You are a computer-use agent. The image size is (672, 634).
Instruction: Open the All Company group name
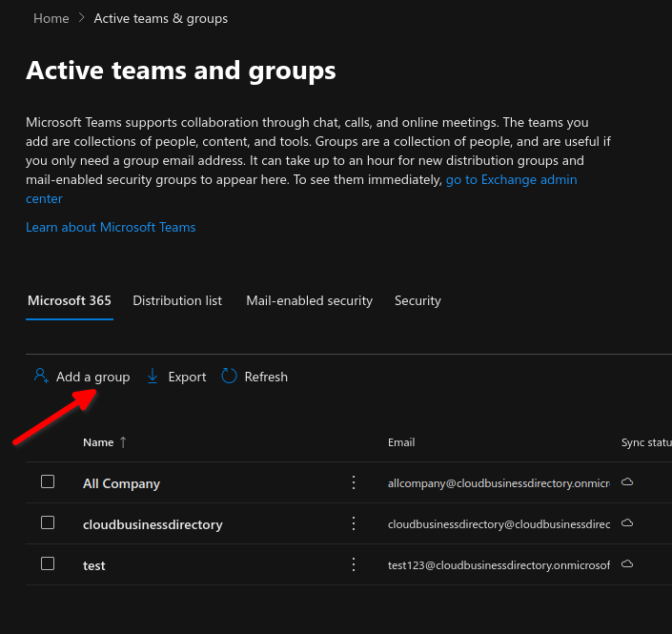121,483
